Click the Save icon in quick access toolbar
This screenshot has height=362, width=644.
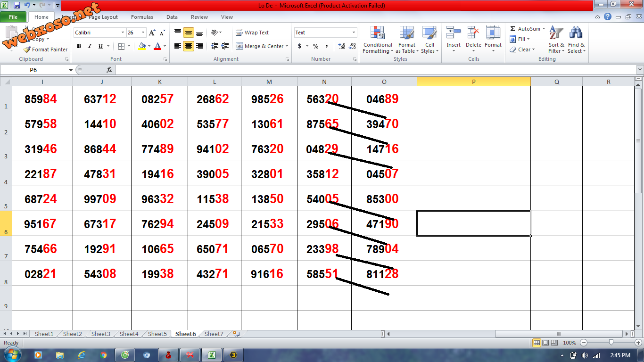click(x=17, y=5)
